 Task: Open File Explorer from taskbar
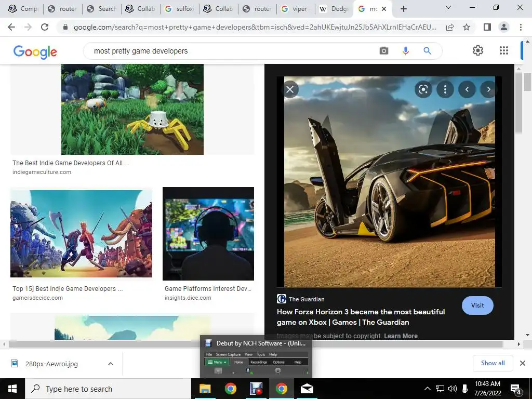click(x=205, y=389)
